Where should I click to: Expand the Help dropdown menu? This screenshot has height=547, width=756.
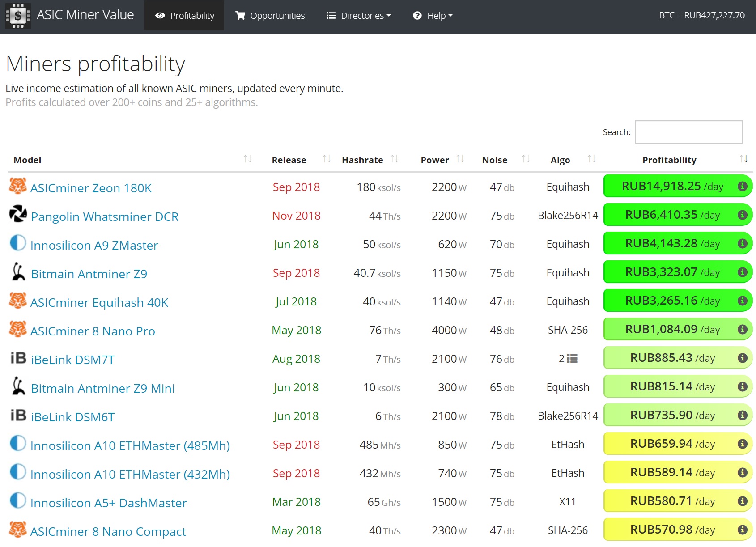[433, 16]
